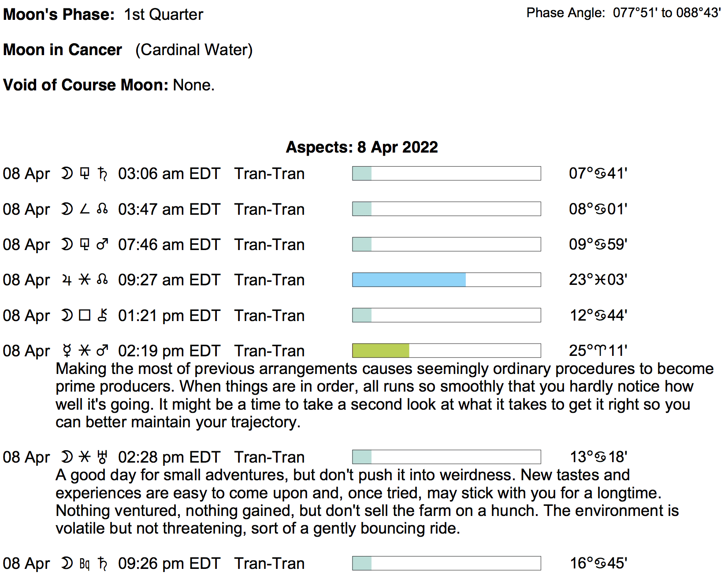Click the semi-square symbol in the 03:47 am row
Screen dimensions: 728x583
coord(85,209)
